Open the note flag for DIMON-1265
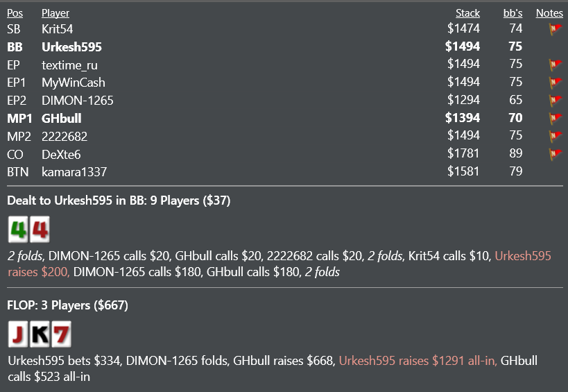Image resolution: width=568 pixels, height=392 pixels. (x=556, y=100)
